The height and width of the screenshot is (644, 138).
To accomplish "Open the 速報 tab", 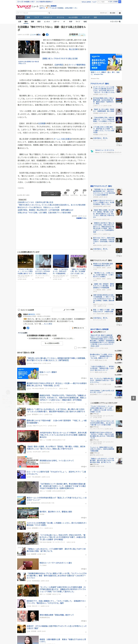I will coord(28,17).
